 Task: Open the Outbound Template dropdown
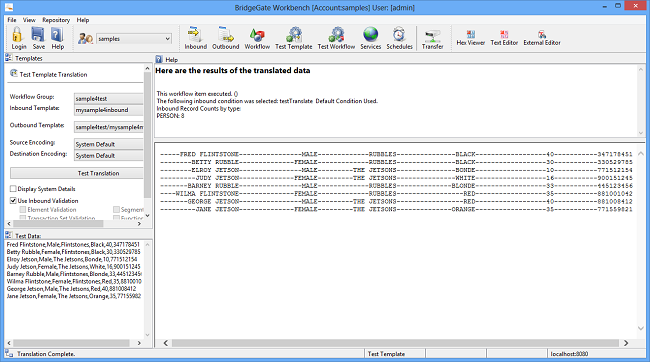tap(109, 127)
